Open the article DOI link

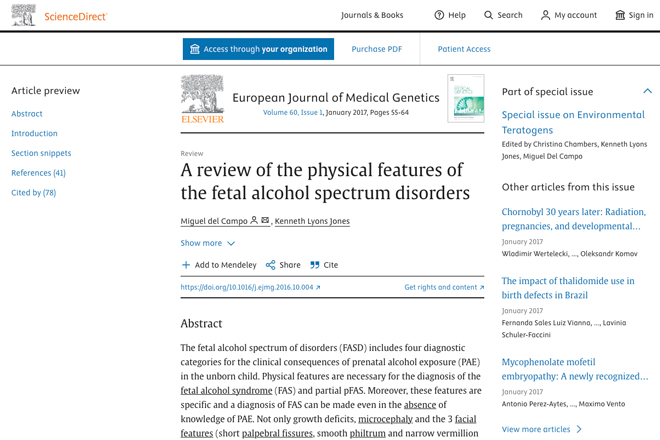250,287
